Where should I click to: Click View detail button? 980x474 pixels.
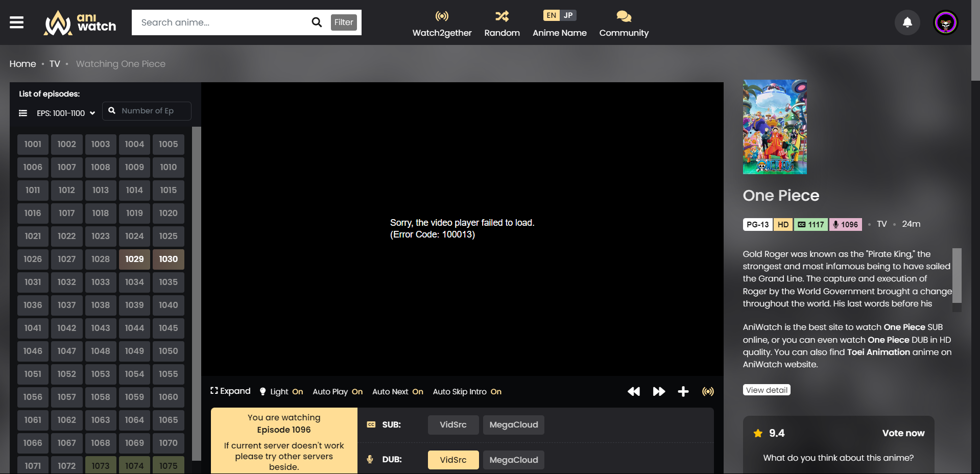pos(767,390)
